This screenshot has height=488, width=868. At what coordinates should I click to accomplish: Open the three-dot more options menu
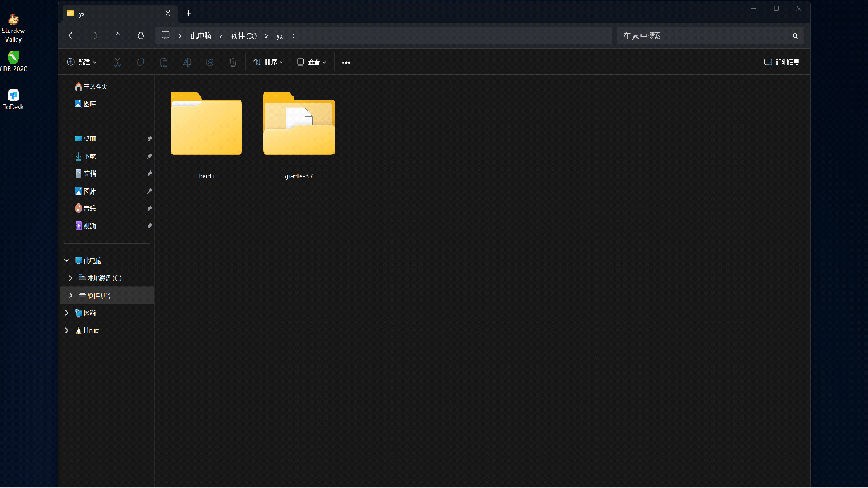click(x=346, y=63)
